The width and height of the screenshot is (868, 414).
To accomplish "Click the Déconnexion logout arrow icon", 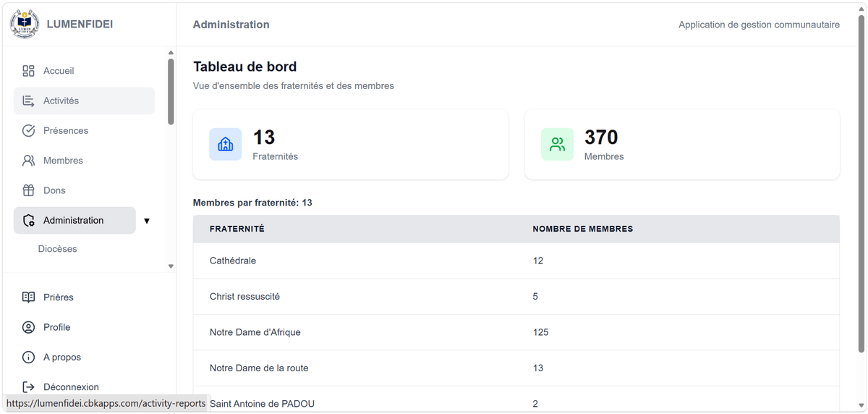I will (x=28, y=387).
